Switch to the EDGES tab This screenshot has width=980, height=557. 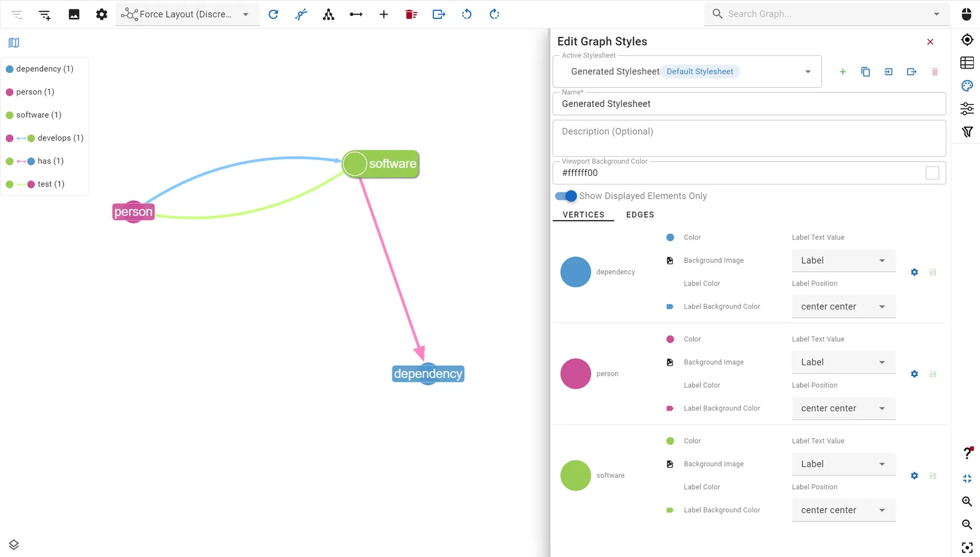tap(640, 214)
